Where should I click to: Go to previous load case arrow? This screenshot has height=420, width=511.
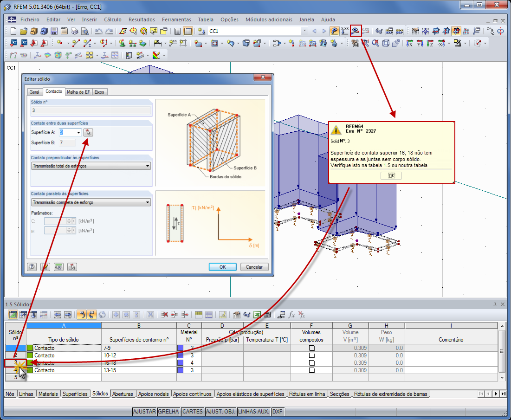[x=315, y=31]
